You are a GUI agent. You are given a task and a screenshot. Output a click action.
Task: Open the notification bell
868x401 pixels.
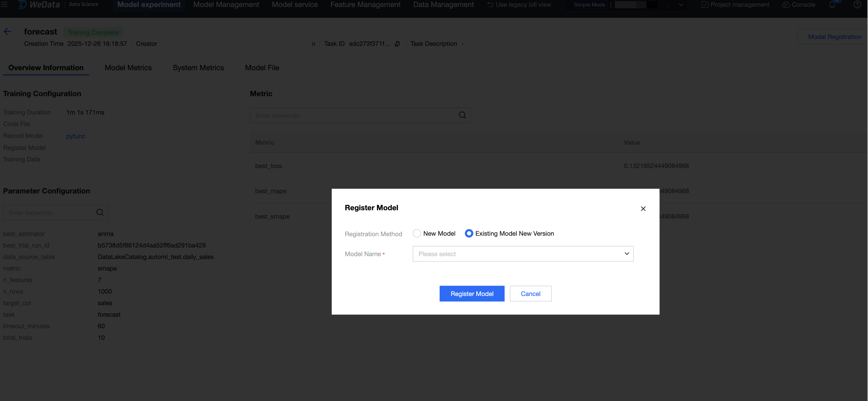point(832,5)
